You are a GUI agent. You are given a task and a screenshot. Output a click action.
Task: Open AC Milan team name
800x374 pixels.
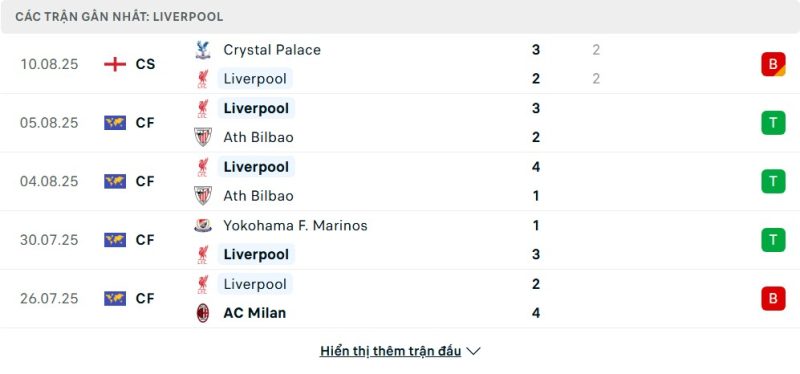(255, 313)
